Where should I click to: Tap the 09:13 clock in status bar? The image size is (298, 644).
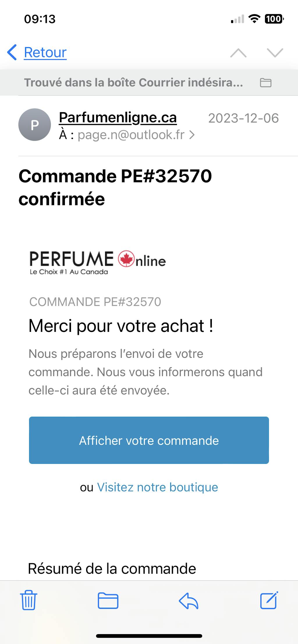click(40, 19)
